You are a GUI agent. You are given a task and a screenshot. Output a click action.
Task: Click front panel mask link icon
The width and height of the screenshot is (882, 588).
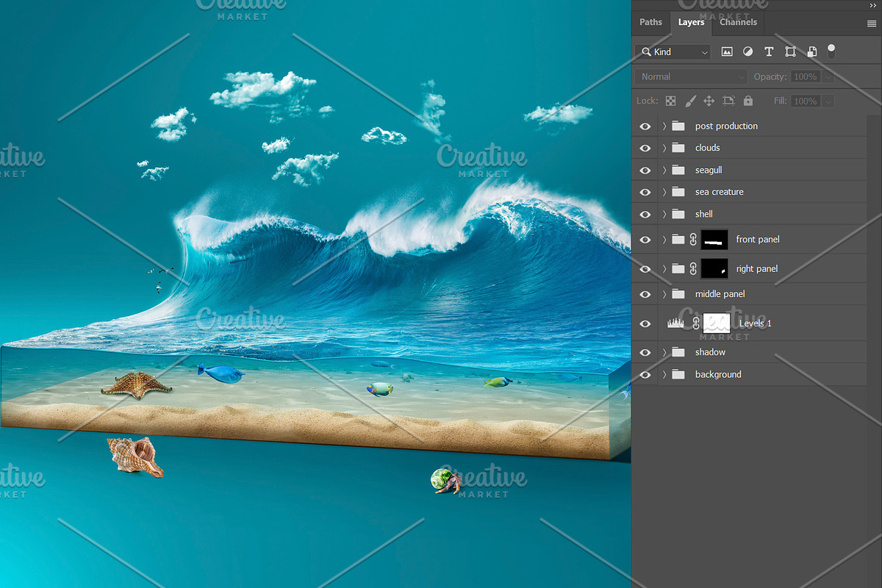pyautogui.click(x=692, y=239)
